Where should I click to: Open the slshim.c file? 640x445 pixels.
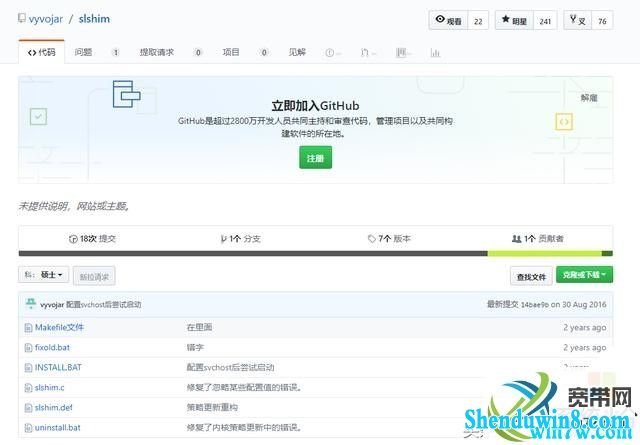49,387
